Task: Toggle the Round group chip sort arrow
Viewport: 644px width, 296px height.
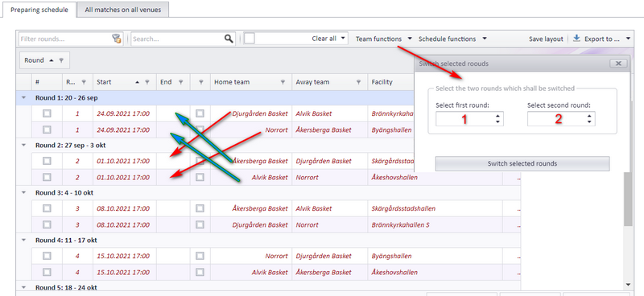Action: point(52,60)
